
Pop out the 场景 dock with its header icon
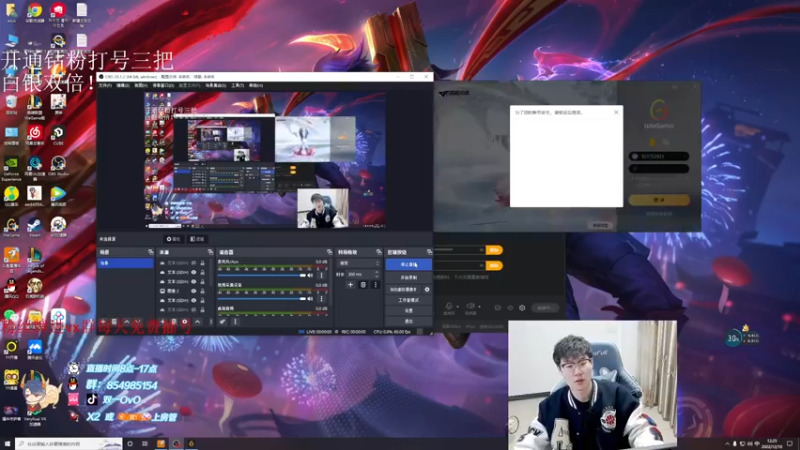[x=151, y=252]
